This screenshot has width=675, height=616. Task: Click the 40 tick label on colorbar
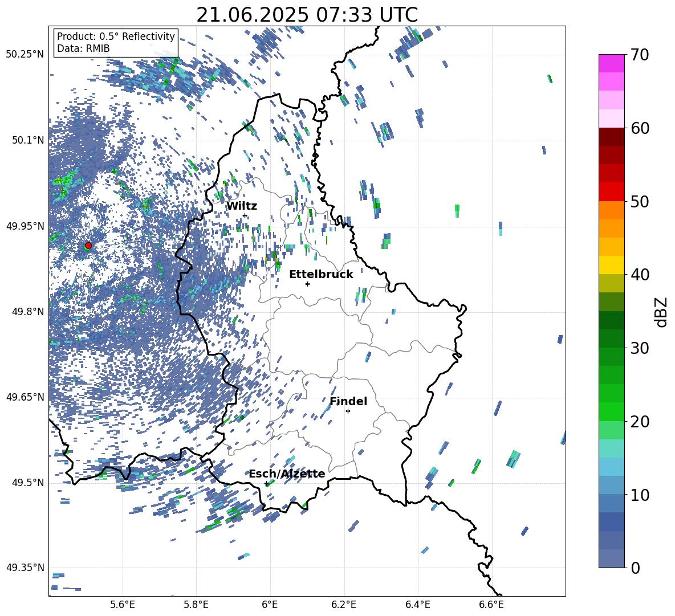(x=640, y=275)
